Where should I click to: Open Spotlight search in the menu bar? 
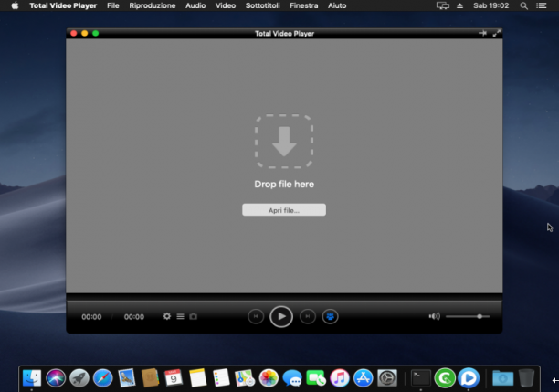click(x=523, y=5)
